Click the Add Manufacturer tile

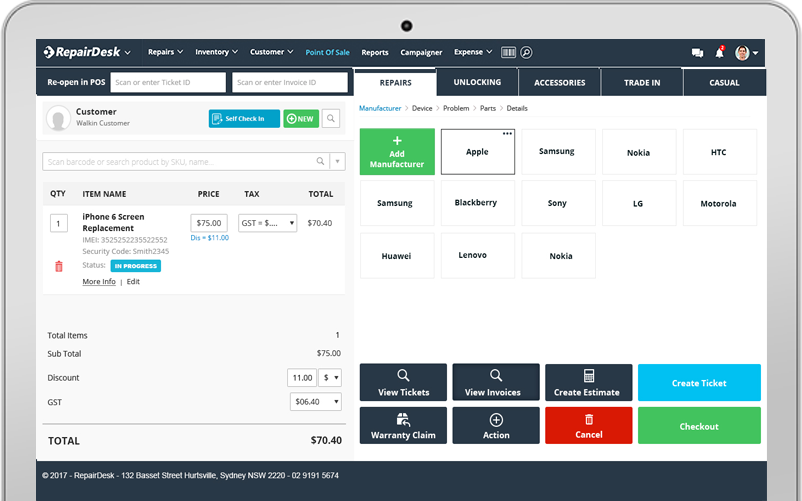[x=397, y=152]
